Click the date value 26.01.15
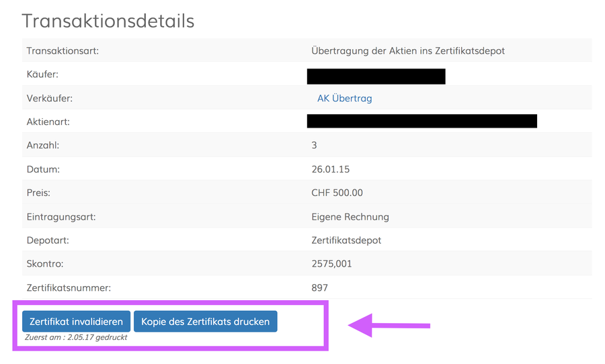The width and height of the screenshot is (605, 364). point(330,169)
